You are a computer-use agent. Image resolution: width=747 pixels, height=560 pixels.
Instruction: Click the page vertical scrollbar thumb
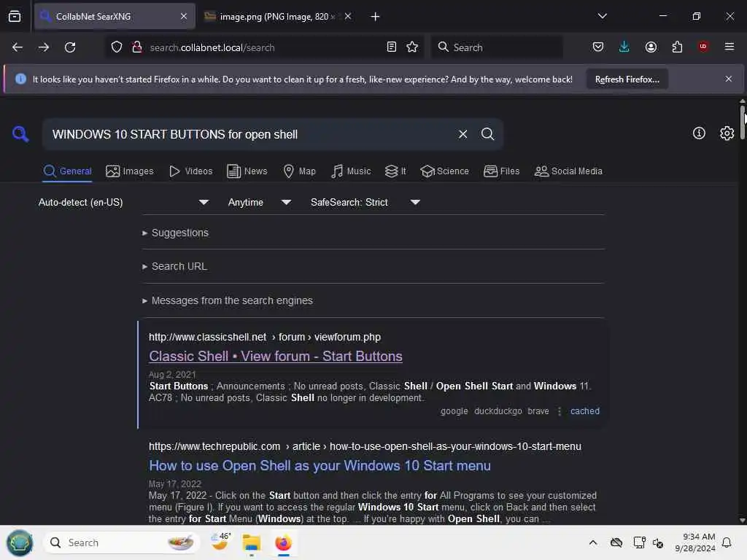743,122
